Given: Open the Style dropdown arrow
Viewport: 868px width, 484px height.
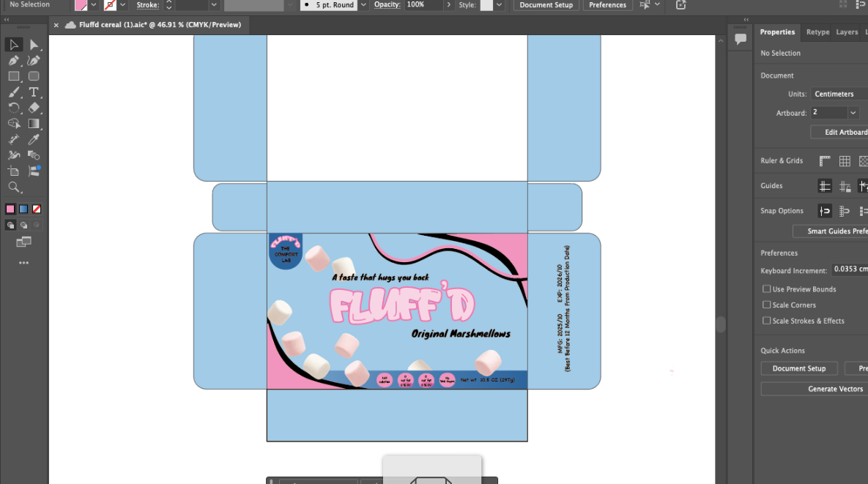Looking at the screenshot, I should point(499,5).
